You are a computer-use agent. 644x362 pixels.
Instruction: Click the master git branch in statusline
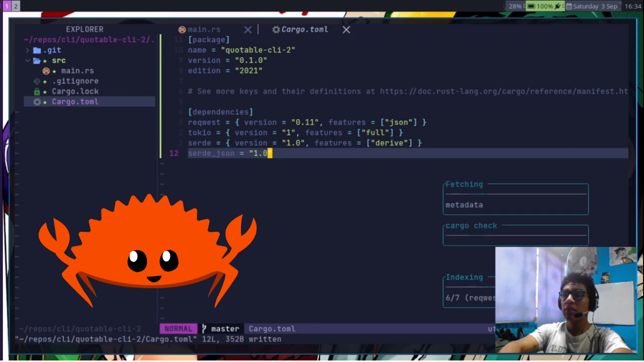225,329
